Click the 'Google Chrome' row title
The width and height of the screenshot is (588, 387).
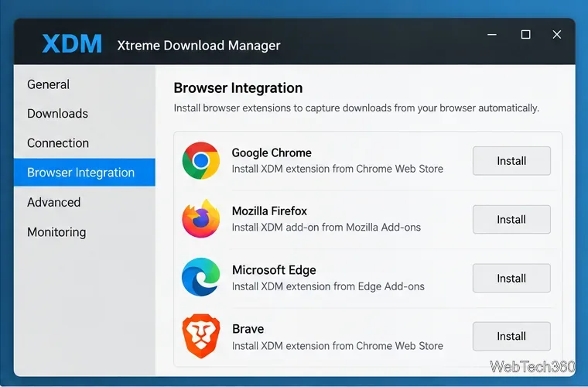272,152
